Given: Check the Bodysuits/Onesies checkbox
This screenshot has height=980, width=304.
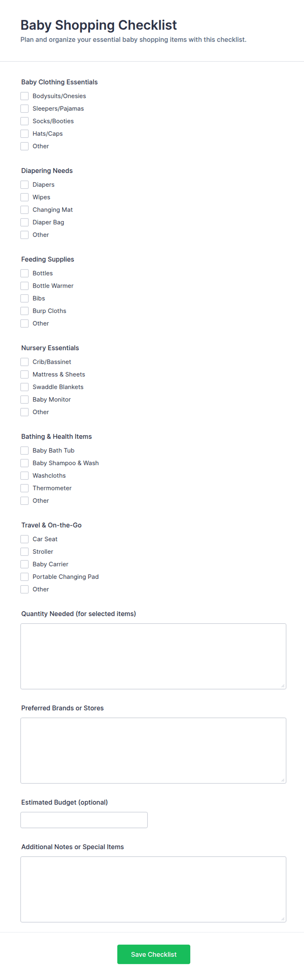Looking at the screenshot, I should coord(25,96).
